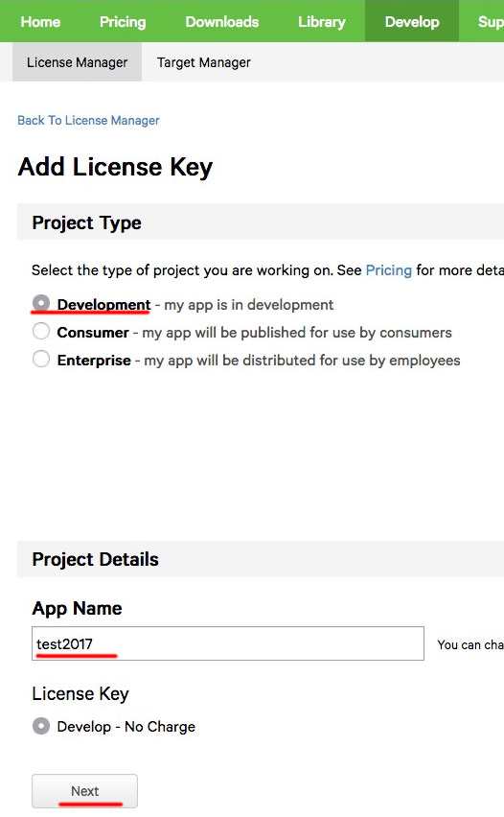The width and height of the screenshot is (504, 817).
Task: Choose the Consumer project type radio button
Action: click(41, 331)
